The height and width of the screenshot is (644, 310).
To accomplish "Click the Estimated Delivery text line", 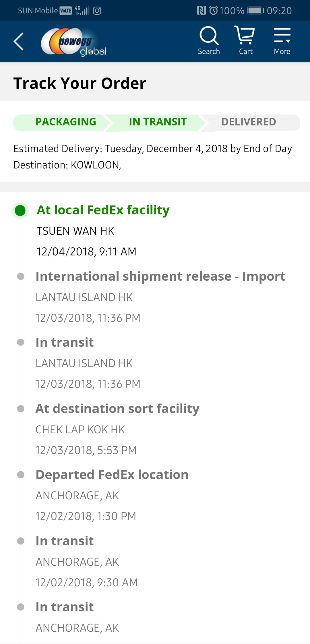I will [x=153, y=149].
